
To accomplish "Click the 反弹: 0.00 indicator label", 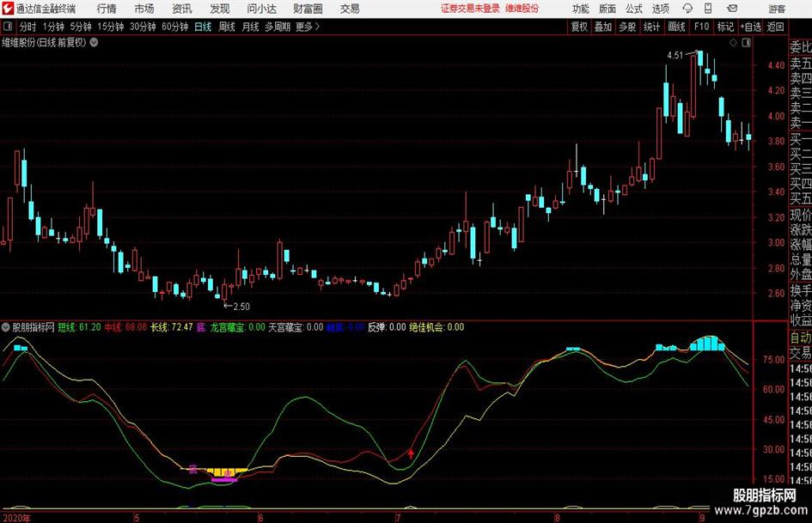I will tap(387, 327).
